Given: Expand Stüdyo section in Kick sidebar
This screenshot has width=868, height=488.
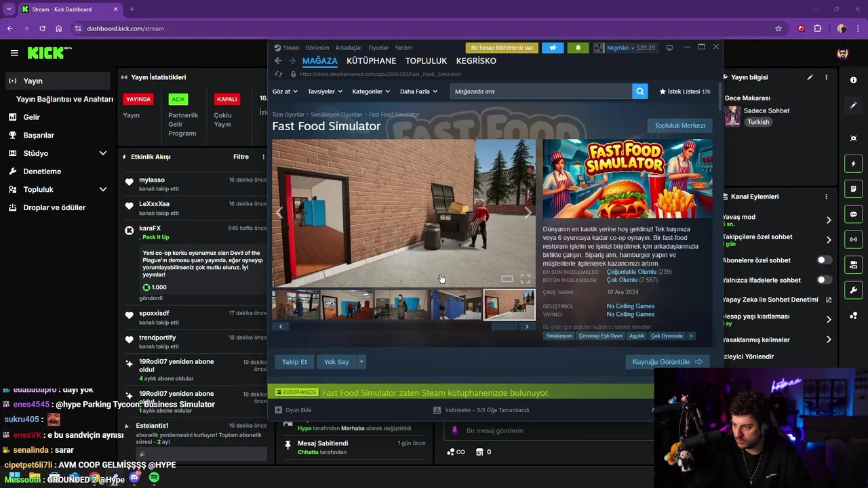Looking at the screenshot, I should pos(102,153).
